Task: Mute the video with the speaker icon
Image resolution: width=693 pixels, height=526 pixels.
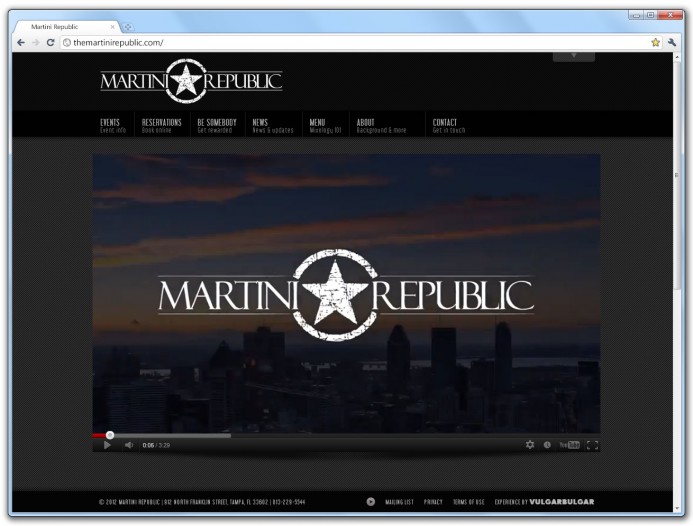Action: [129, 445]
